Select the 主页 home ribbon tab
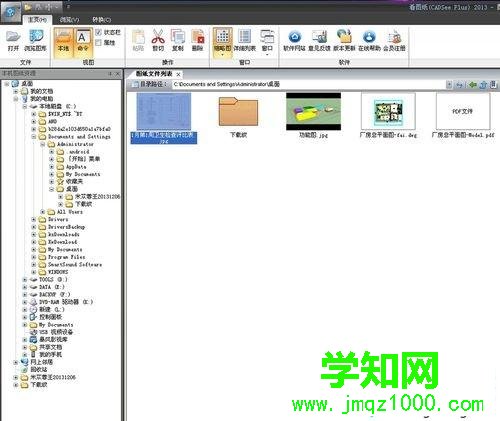This screenshot has height=421, width=500. 37,20
